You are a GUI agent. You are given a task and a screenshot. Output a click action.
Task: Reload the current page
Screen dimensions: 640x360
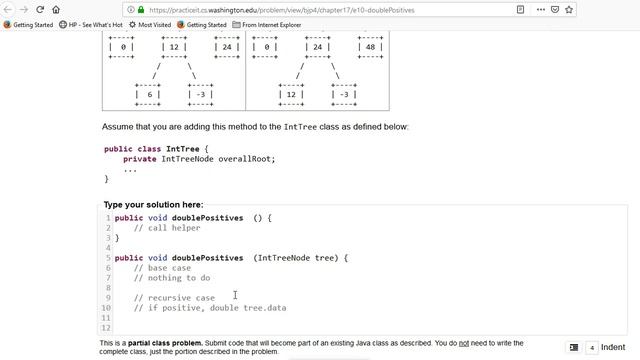point(40,9)
